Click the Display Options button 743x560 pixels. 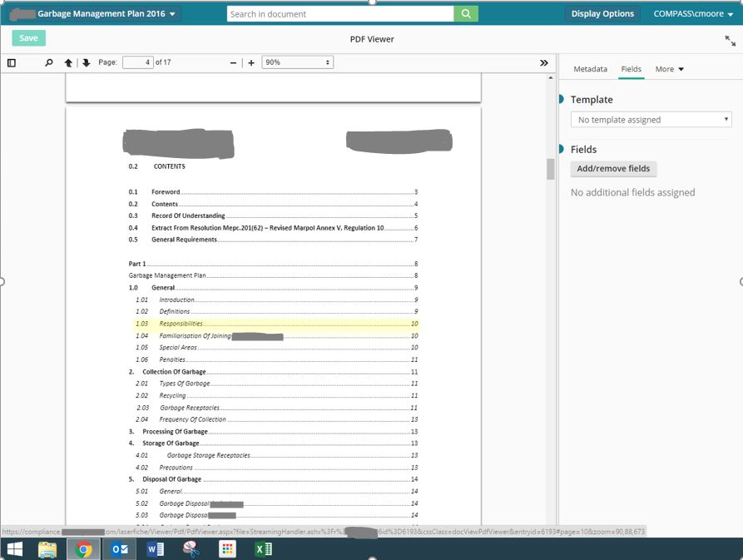tap(602, 14)
